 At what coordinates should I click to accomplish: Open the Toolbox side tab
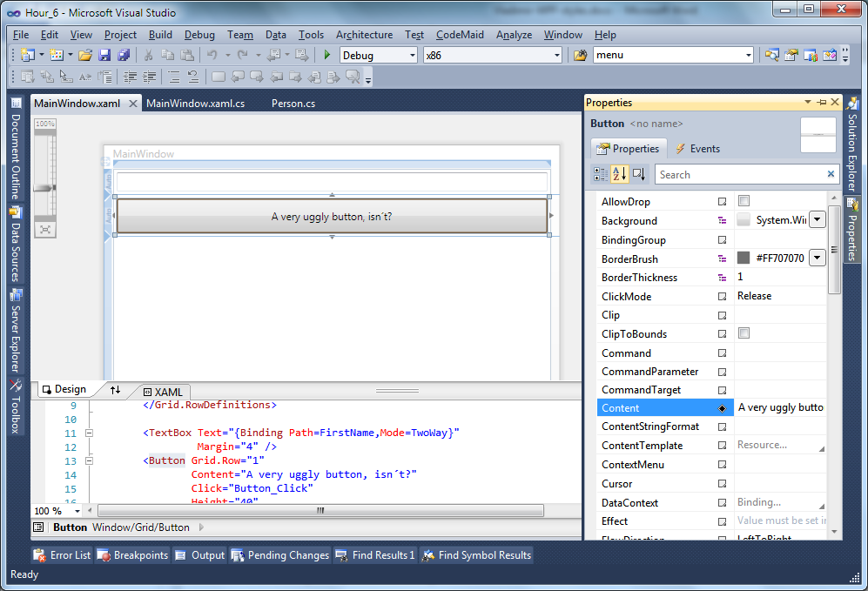(x=16, y=406)
